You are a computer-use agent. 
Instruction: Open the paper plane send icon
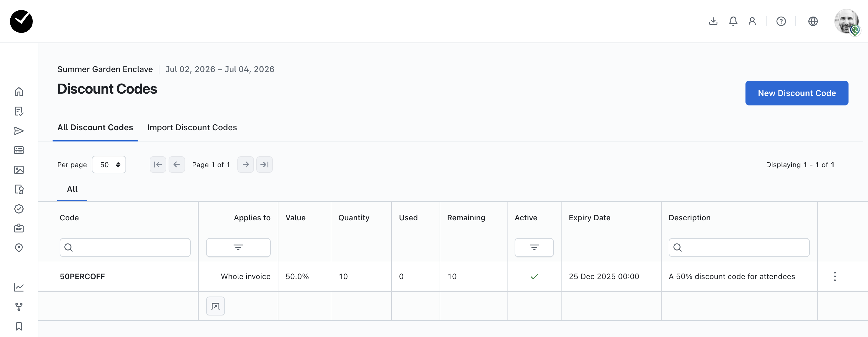click(19, 131)
